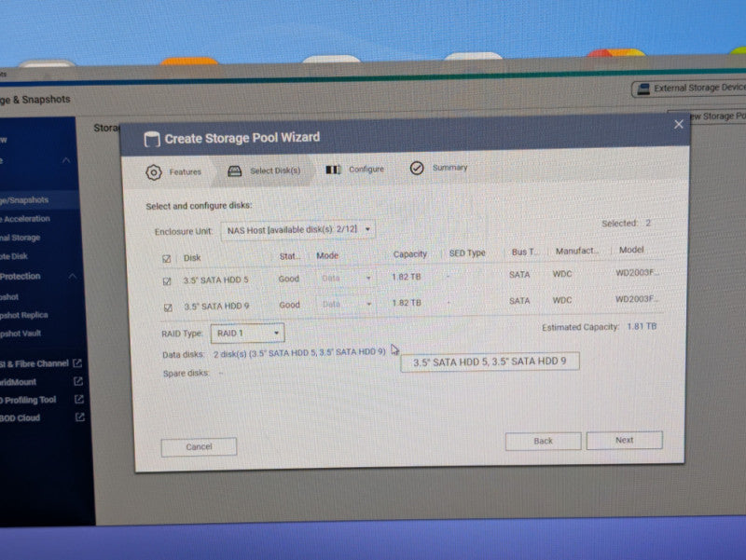This screenshot has width=746, height=560.
Task: Click the Configure step icon
Action: tap(333, 170)
